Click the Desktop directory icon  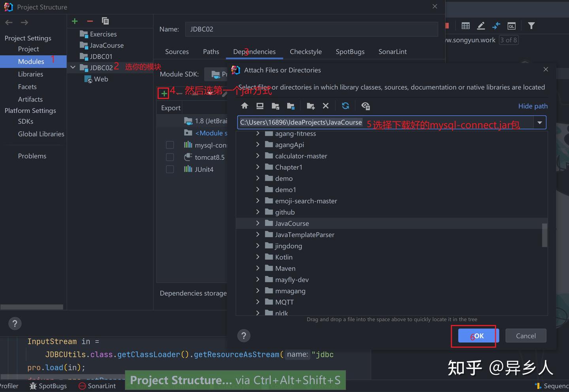260,106
